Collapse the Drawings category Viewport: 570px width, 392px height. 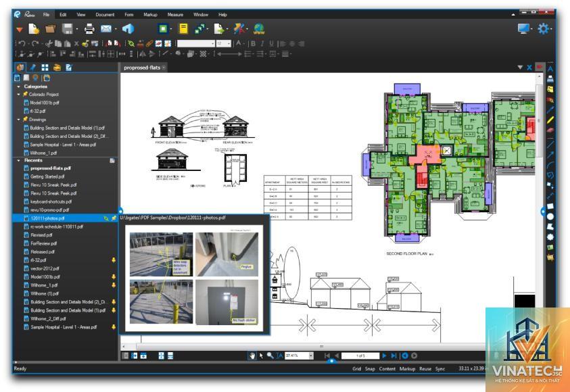point(18,119)
